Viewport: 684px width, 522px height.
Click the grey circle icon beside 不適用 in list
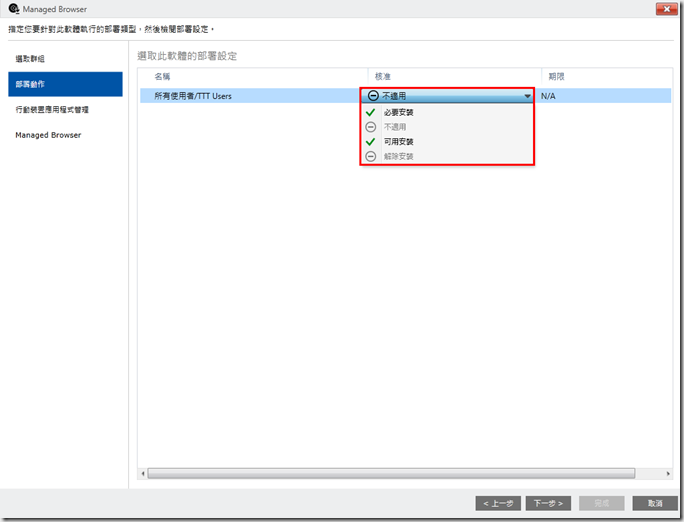(371, 127)
